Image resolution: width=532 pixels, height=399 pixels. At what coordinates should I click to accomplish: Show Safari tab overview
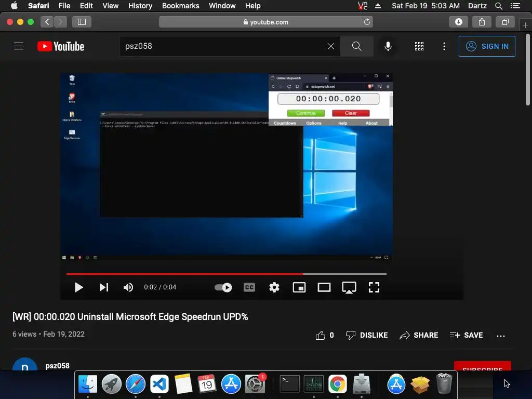[505, 22]
